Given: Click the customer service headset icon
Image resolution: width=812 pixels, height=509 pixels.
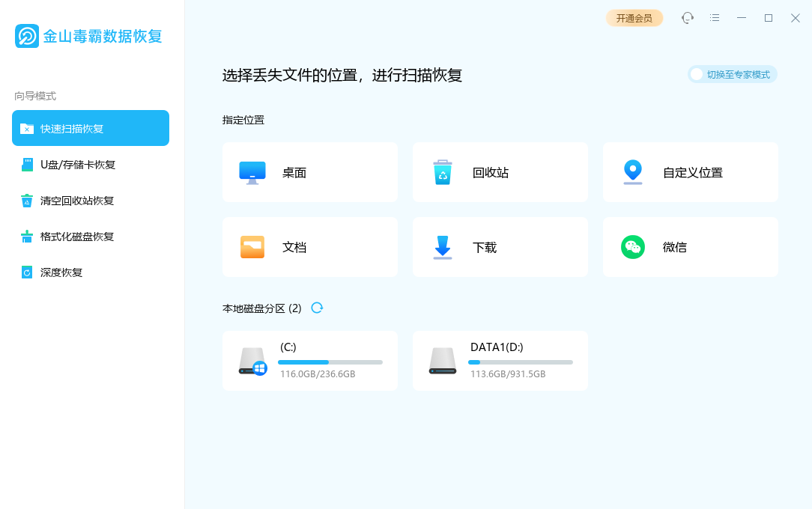Looking at the screenshot, I should pos(687,17).
